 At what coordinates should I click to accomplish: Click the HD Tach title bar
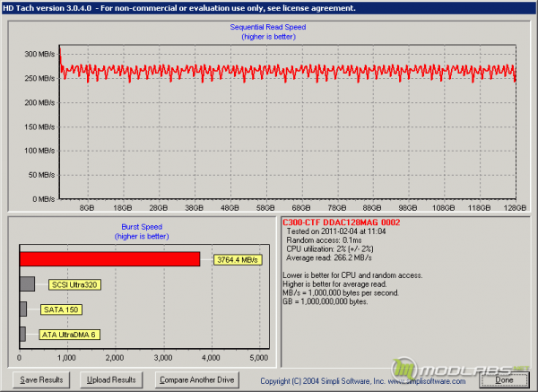(179, 7)
